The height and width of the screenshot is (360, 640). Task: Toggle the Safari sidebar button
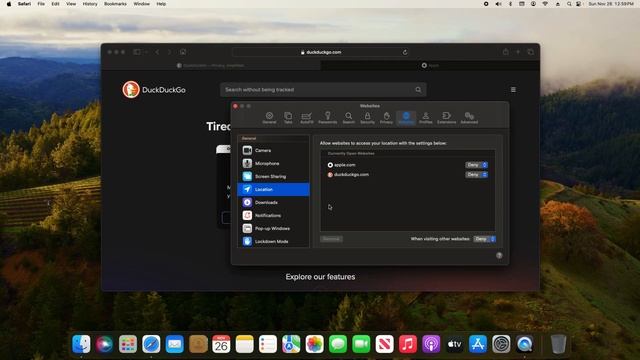(137, 52)
